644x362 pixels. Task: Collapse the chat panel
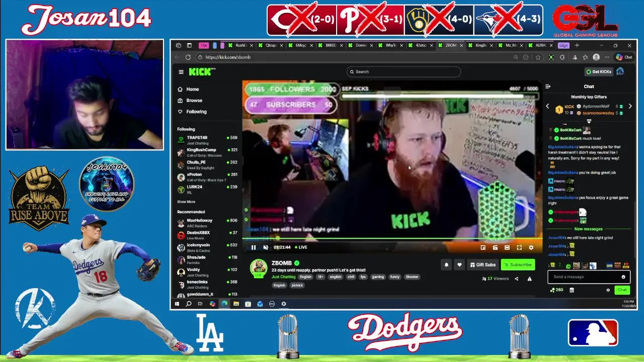coord(548,86)
